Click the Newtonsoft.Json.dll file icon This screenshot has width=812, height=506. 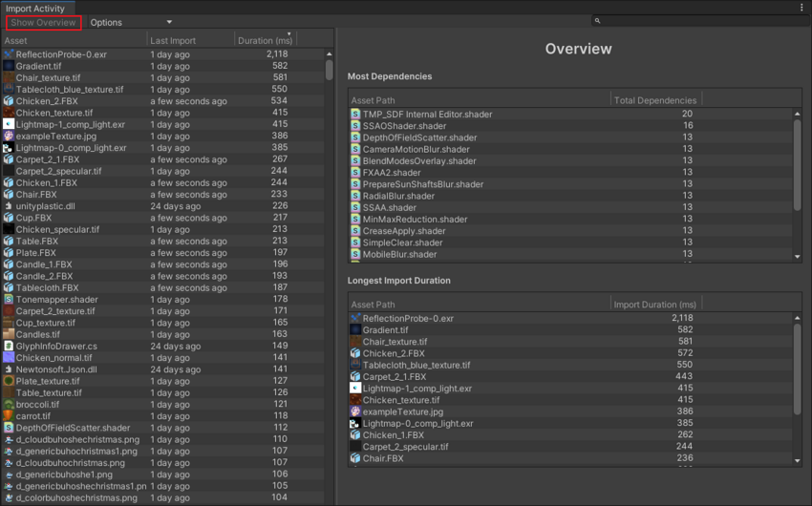point(9,369)
